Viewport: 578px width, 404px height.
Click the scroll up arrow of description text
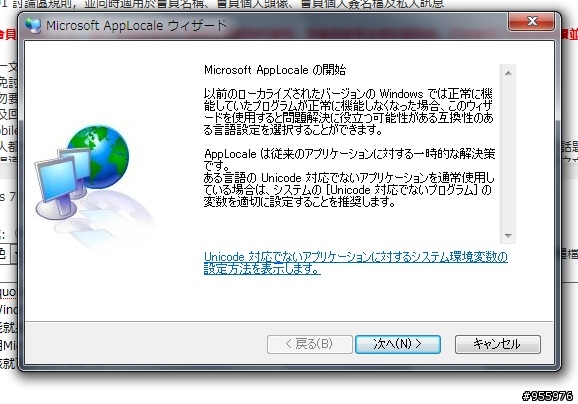point(508,73)
